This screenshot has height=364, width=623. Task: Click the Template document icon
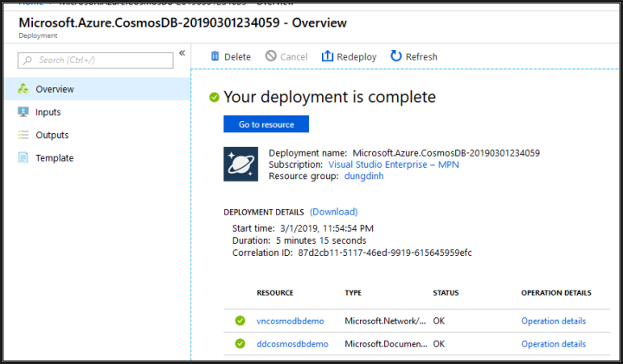(x=23, y=158)
